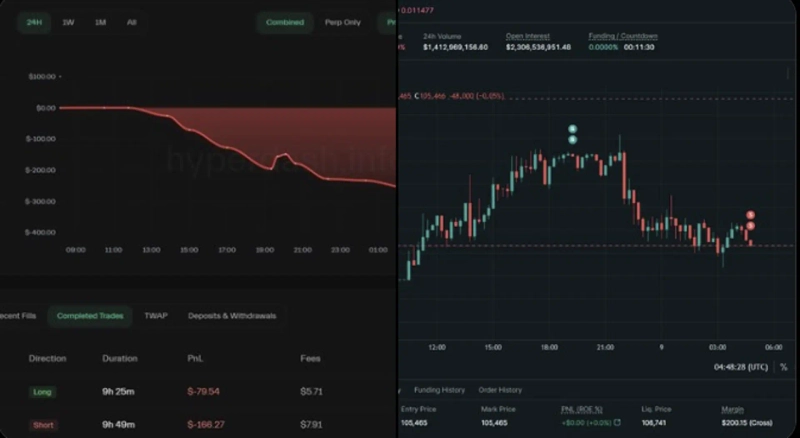This screenshot has width=800, height=438.
Task: Click the PNL (ROE %) column header
Action: [583, 409]
